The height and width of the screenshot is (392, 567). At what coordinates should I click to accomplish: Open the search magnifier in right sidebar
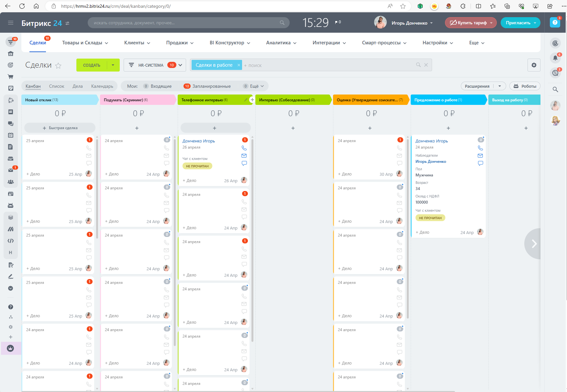pyautogui.click(x=555, y=89)
